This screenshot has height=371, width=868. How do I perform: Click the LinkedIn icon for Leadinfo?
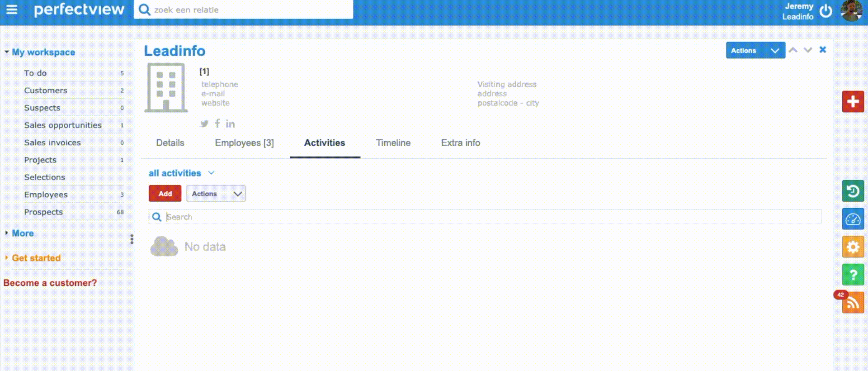pyautogui.click(x=230, y=124)
